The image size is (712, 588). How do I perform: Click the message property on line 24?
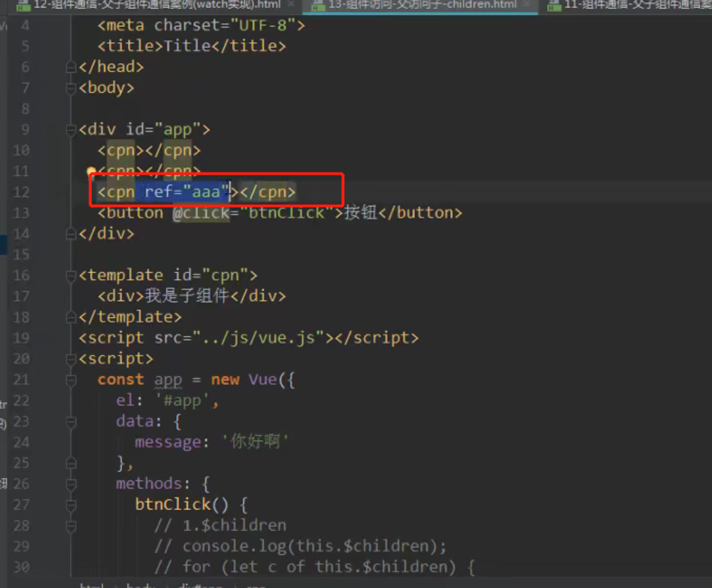168,442
